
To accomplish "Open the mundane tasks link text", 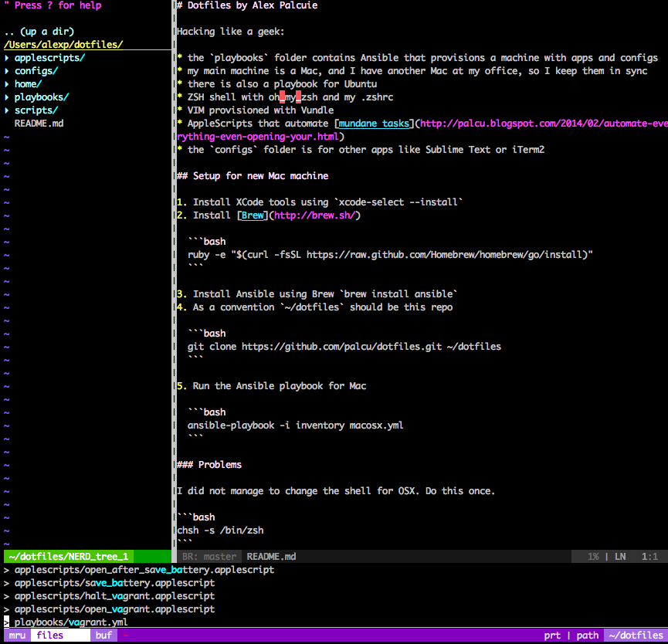I will 374,124.
